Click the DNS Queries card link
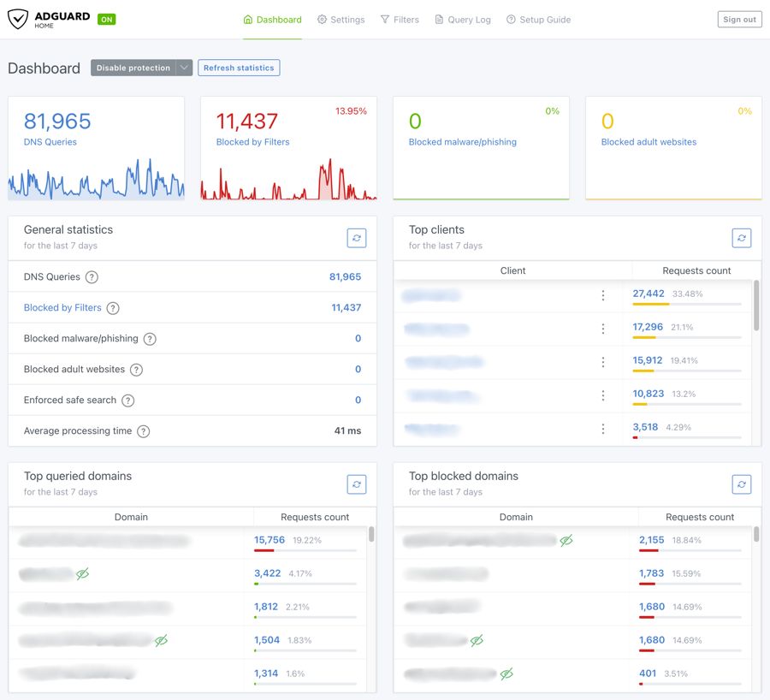Screen dimensions: 770x700 50,142
